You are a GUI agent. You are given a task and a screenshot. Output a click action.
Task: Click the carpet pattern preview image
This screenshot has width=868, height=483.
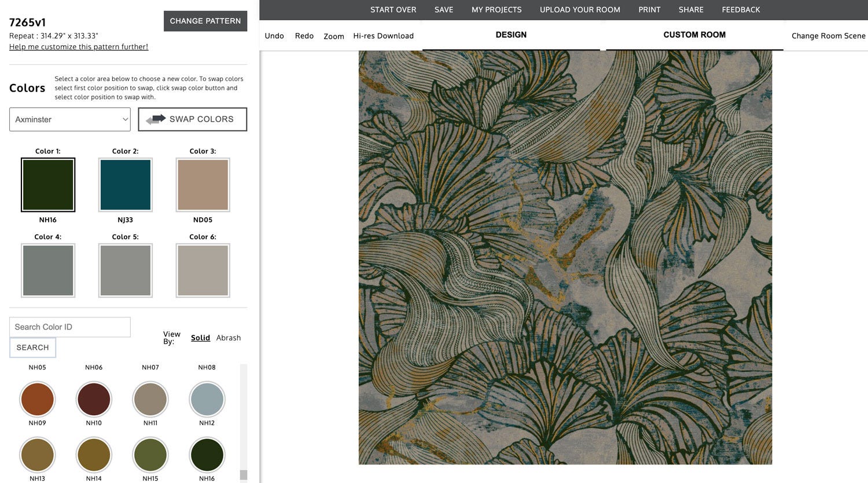click(565, 257)
